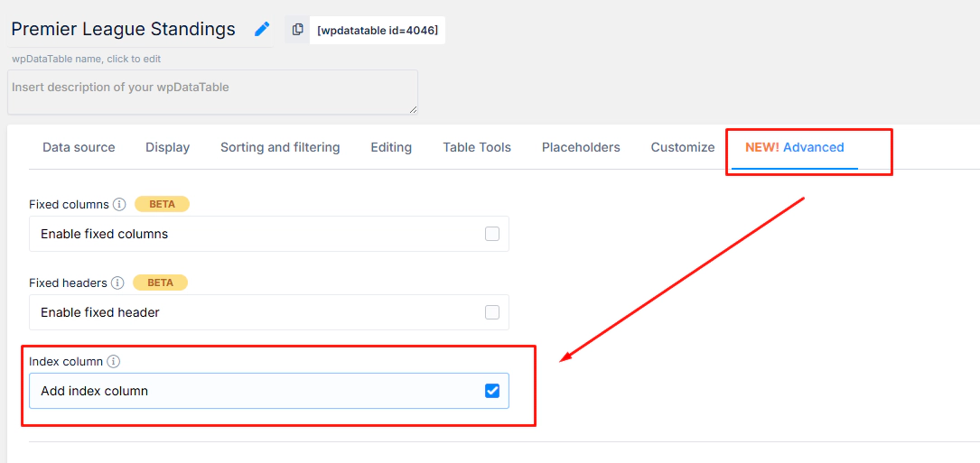Click the wpDataTable description text area
Image resolution: width=980 pixels, height=463 pixels.
click(212, 92)
